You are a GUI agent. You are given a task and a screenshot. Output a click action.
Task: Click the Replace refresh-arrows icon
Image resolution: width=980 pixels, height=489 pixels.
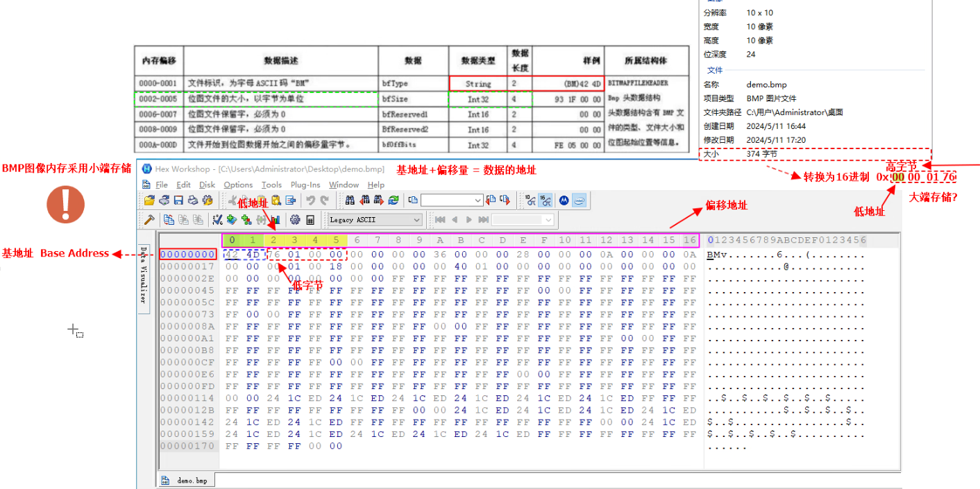(x=394, y=200)
